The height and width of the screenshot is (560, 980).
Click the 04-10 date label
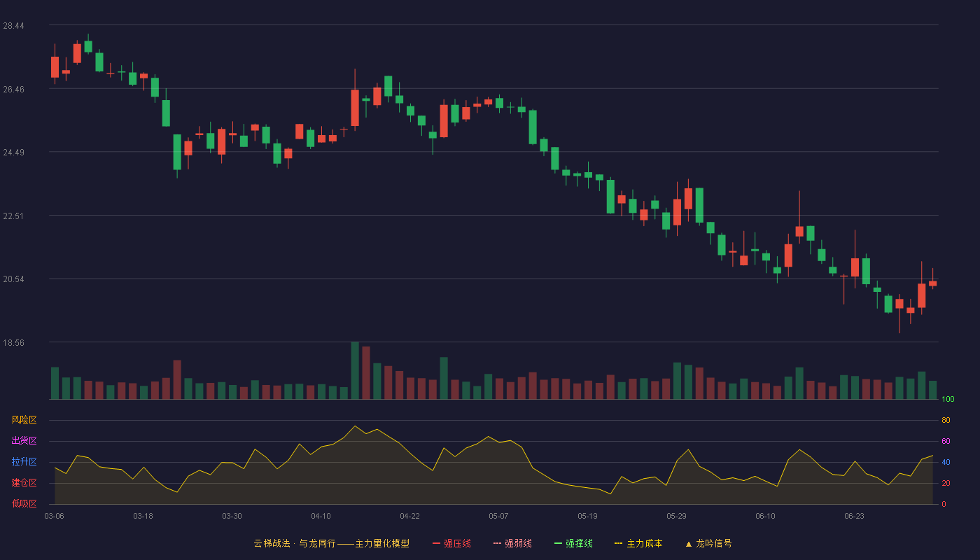point(321,516)
